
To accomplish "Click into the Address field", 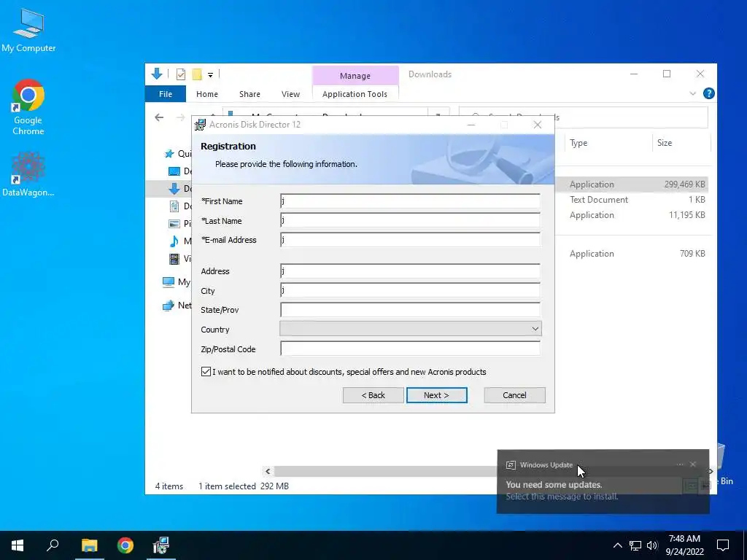I will coord(410,271).
